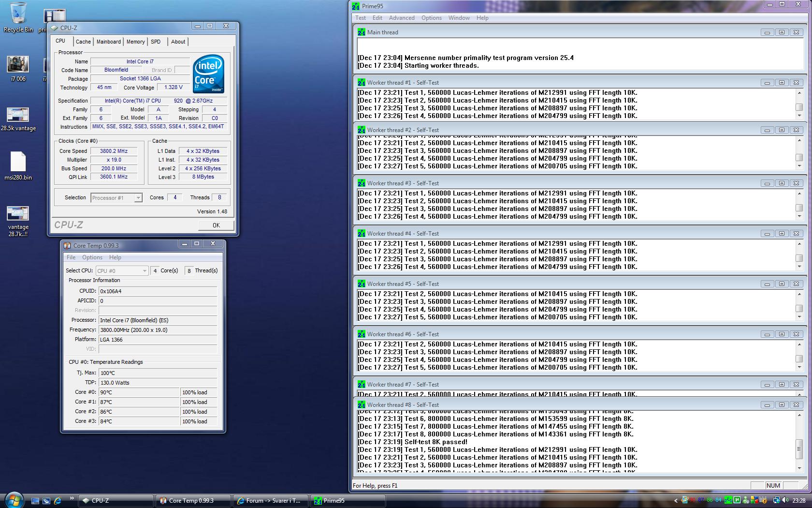Click Self-test 8K passed! line in thread #8
The image size is (812, 508).
coord(413,442)
